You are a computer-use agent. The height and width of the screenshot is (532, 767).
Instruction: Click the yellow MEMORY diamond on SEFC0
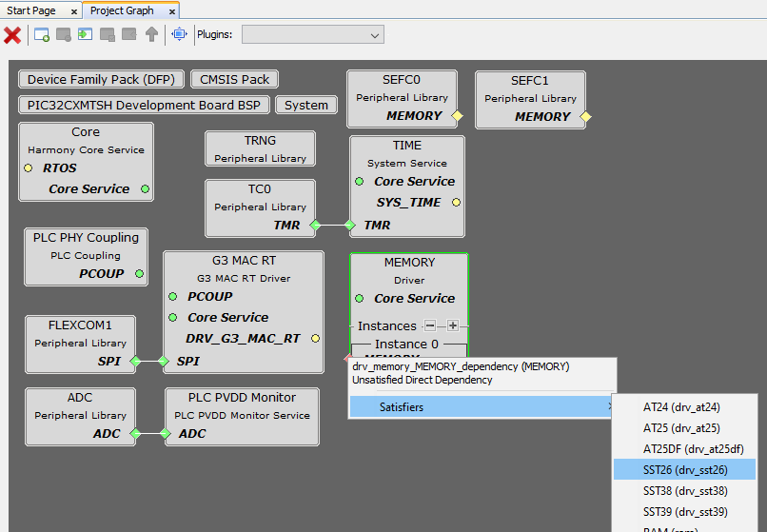pos(457,116)
